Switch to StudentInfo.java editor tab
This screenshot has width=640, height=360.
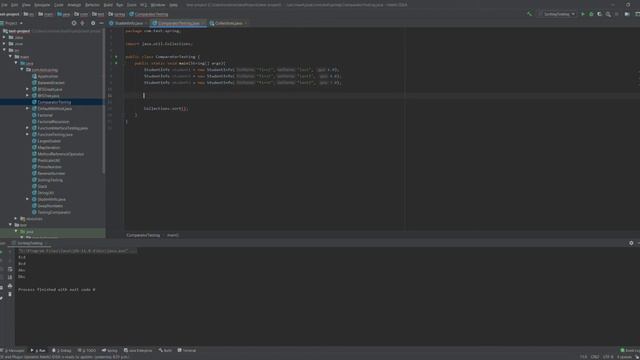coord(128,23)
